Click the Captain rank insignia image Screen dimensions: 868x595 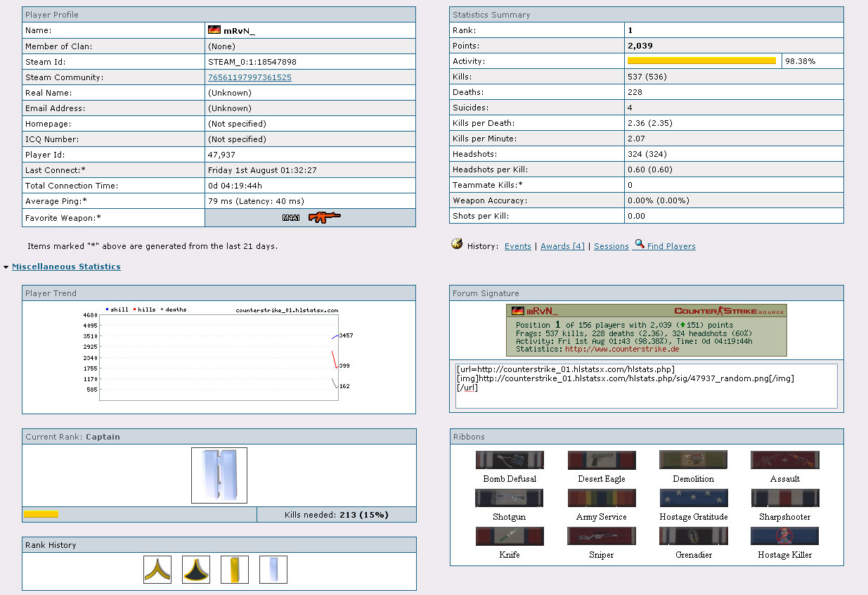tap(219, 475)
